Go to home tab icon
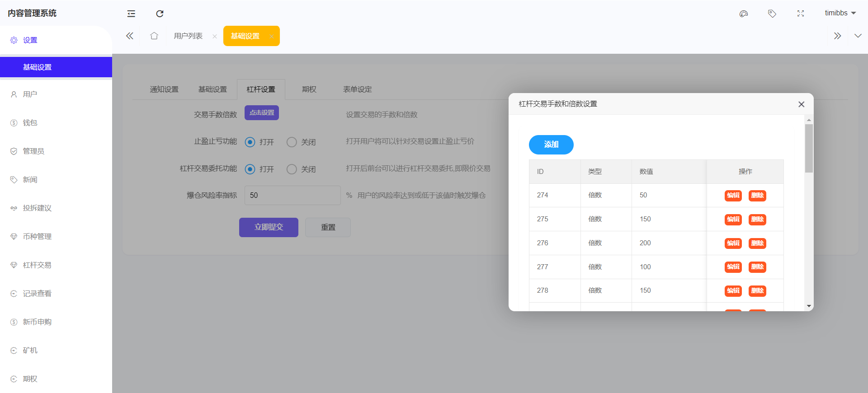Viewport: 868px width, 393px height. (x=154, y=36)
